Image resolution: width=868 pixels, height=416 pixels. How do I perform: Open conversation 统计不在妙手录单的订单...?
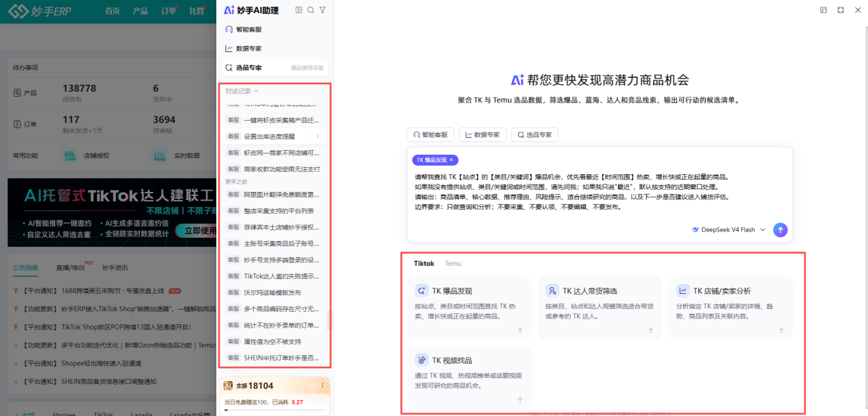point(274,325)
